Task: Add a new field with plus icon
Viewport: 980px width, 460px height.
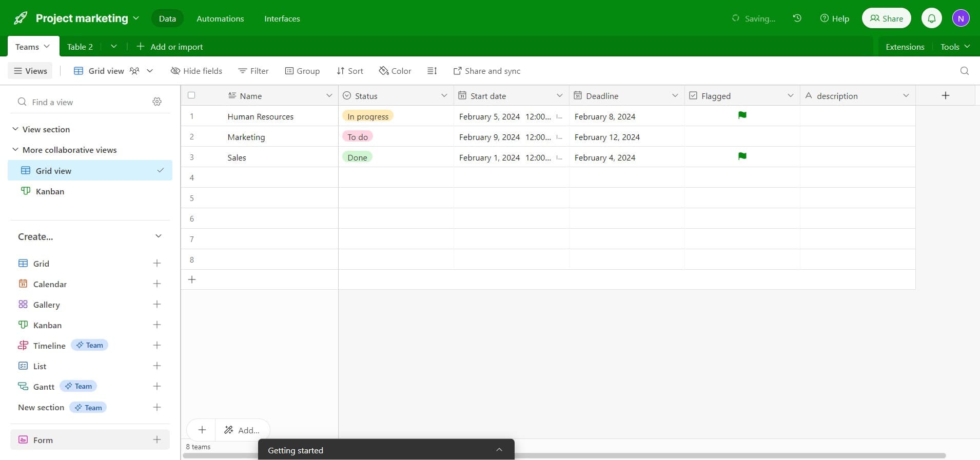Action: click(945, 95)
